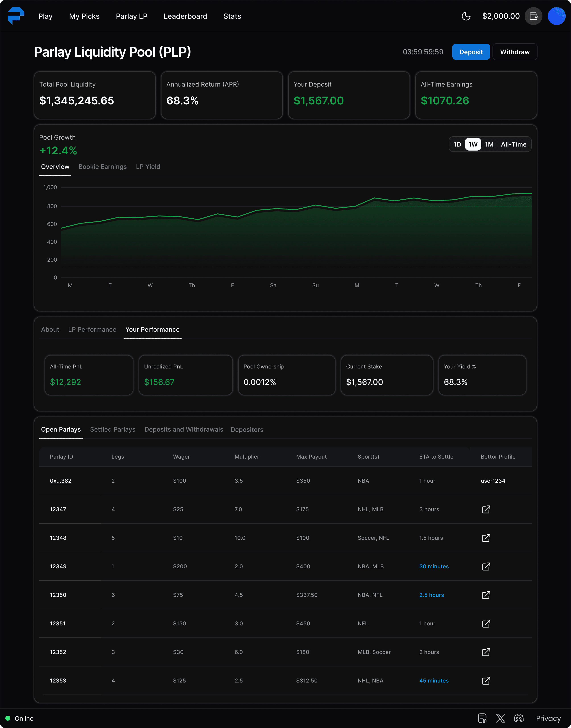571x728 pixels.
Task: Open the docs icon in footer
Action: click(x=482, y=718)
